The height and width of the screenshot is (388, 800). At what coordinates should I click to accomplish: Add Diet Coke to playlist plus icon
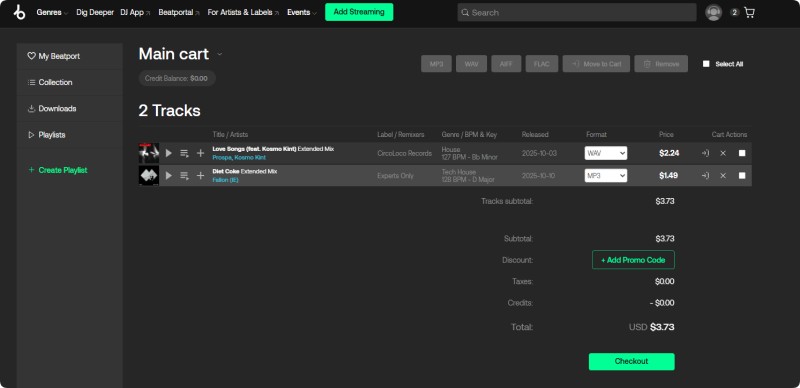point(201,176)
